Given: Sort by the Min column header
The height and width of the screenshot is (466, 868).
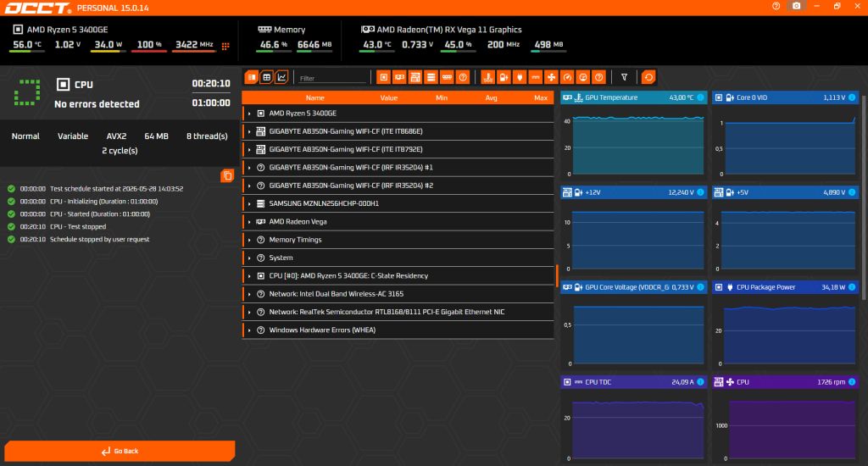Looking at the screenshot, I should click(x=441, y=98).
